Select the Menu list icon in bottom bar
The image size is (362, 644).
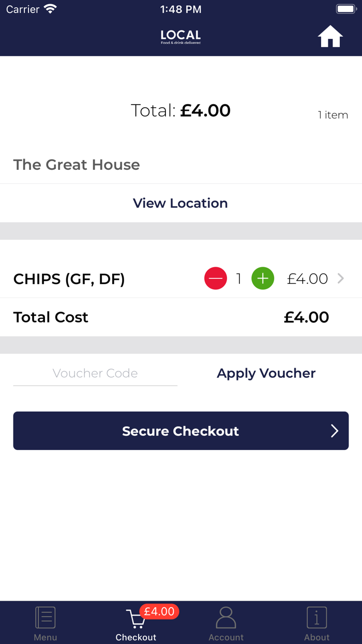pyautogui.click(x=45, y=617)
